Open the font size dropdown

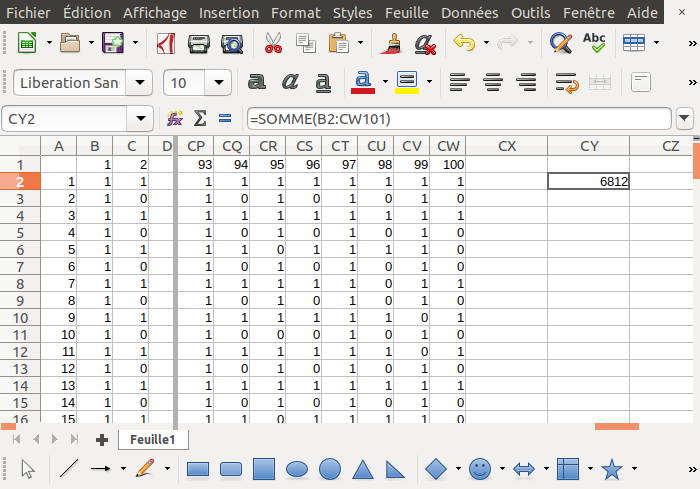click(x=220, y=82)
